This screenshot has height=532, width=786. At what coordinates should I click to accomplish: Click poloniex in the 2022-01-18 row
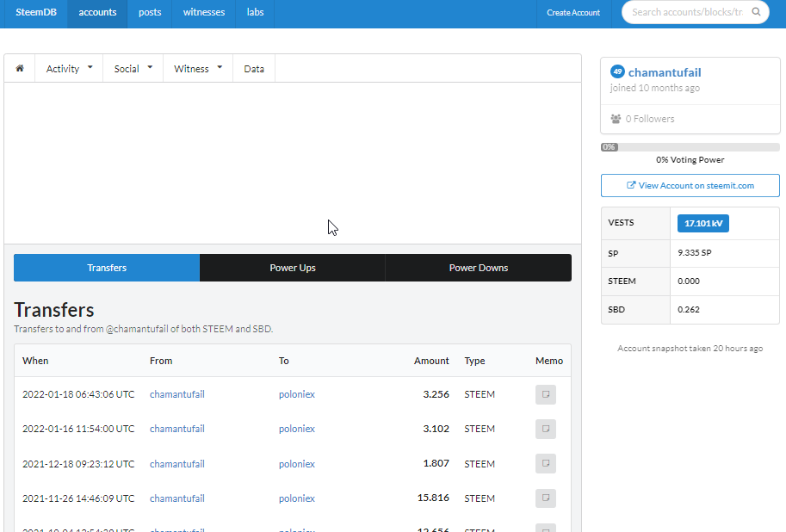click(297, 394)
